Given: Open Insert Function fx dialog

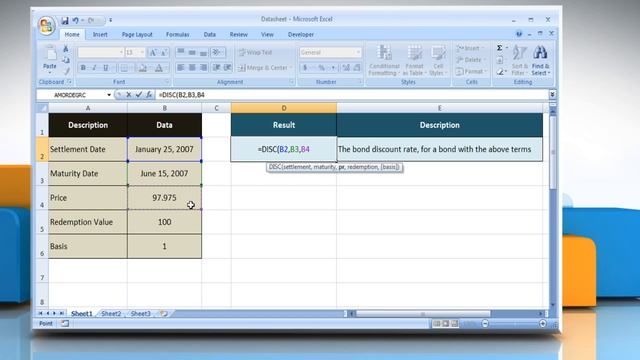Looking at the screenshot, I should pos(149,95).
